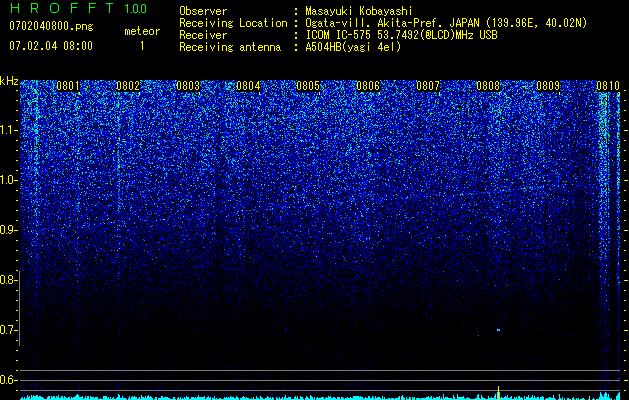The image size is (629, 400).
Task: Click the observer name Masayuki Kobayashi
Action: 359,11
